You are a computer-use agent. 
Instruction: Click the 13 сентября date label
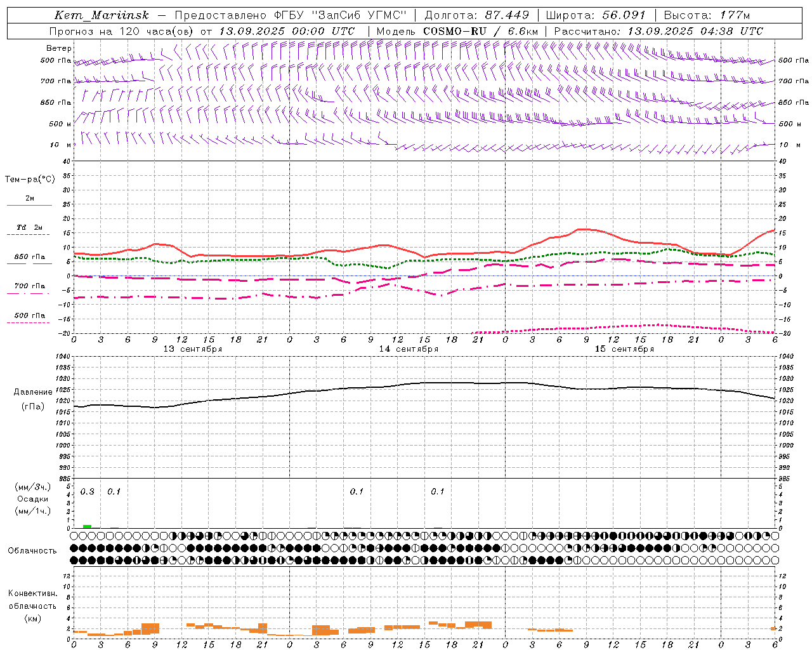pyautogui.click(x=193, y=349)
